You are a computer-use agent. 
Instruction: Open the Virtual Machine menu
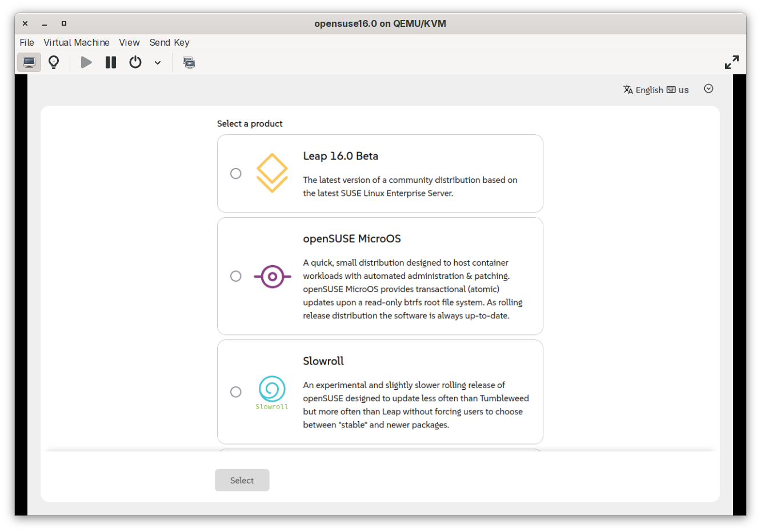[x=77, y=42]
